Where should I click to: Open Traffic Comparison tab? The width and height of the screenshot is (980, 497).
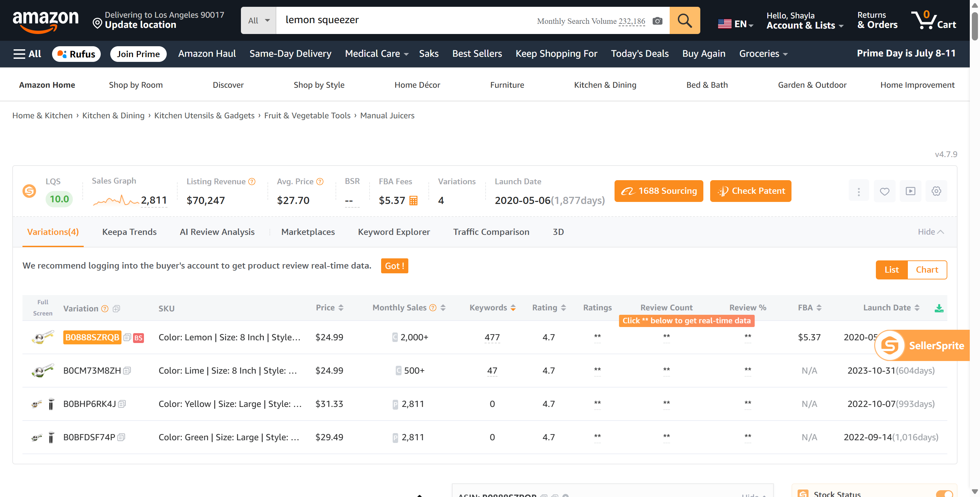(491, 232)
